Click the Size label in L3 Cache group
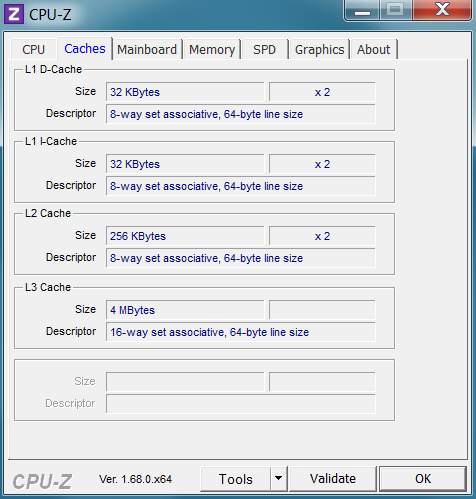Viewport: 476px width, 499px height. pos(85,309)
